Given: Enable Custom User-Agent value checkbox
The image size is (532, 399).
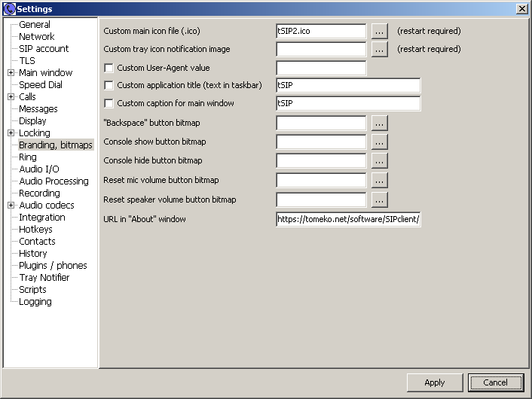Looking at the screenshot, I should pos(109,69).
